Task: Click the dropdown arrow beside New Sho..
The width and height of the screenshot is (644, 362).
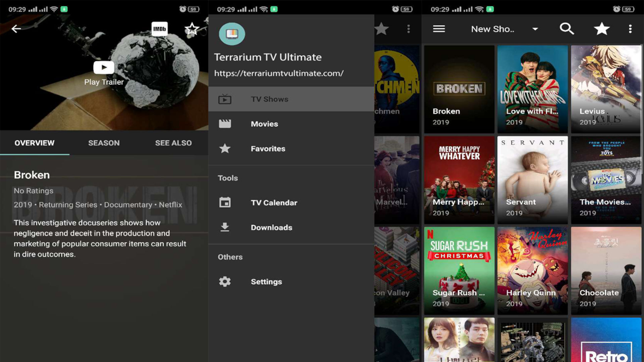Action: (535, 29)
